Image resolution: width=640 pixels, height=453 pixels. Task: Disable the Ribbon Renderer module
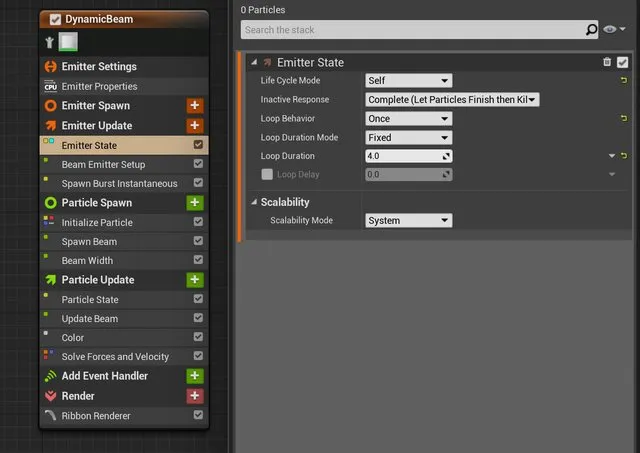(198, 415)
